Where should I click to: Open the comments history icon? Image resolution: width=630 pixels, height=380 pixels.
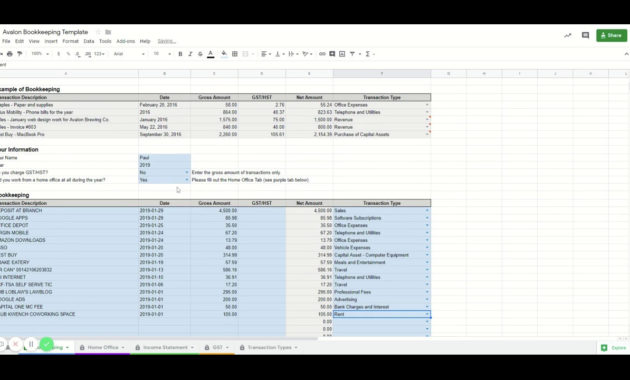[585, 35]
